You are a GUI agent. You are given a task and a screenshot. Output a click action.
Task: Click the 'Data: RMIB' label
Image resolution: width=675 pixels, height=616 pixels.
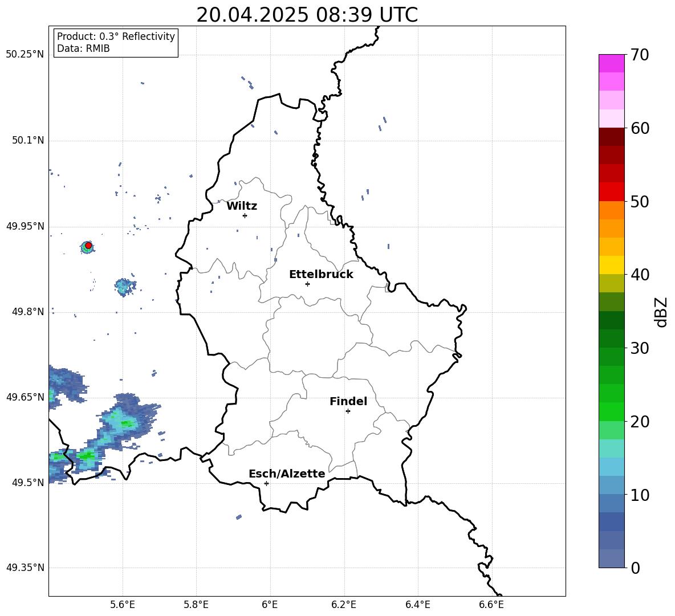[x=83, y=48]
